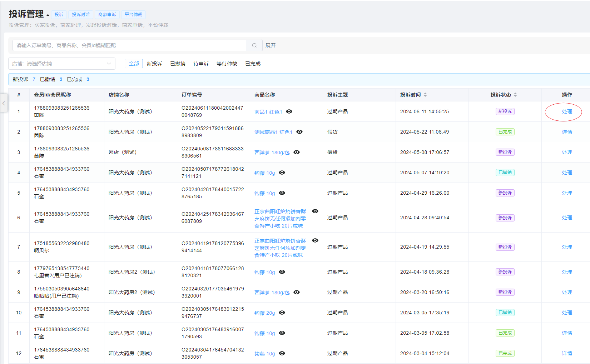Switch to the 投诉对话 tab

(81, 15)
